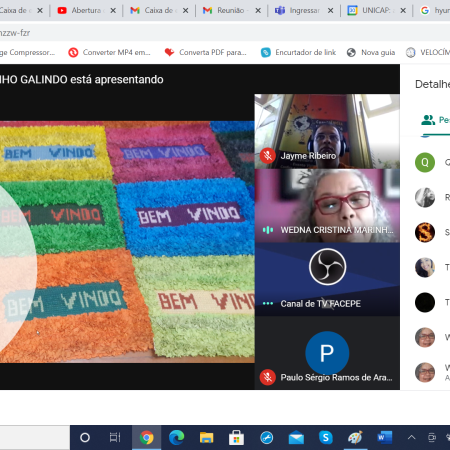This screenshot has width=450, height=450.
Task: Open the Ingressar Teams tab
Action: pyautogui.click(x=304, y=10)
